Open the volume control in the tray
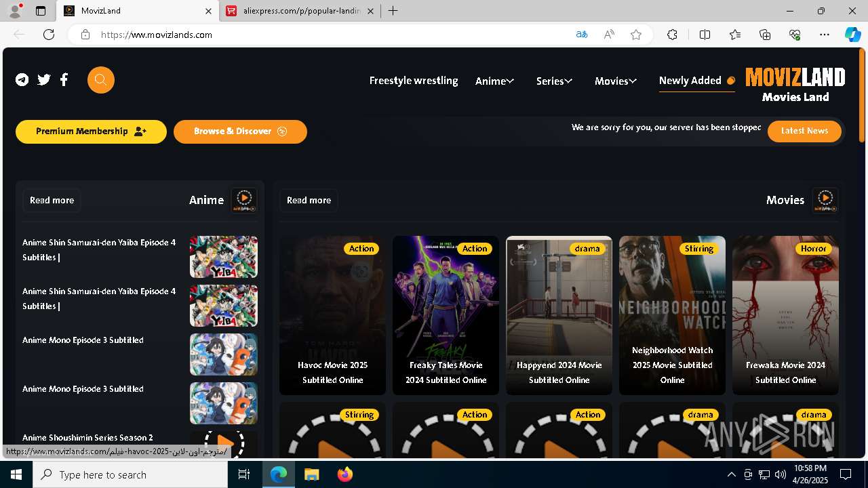This screenshot has height=488, width=868. coord(780,474)
